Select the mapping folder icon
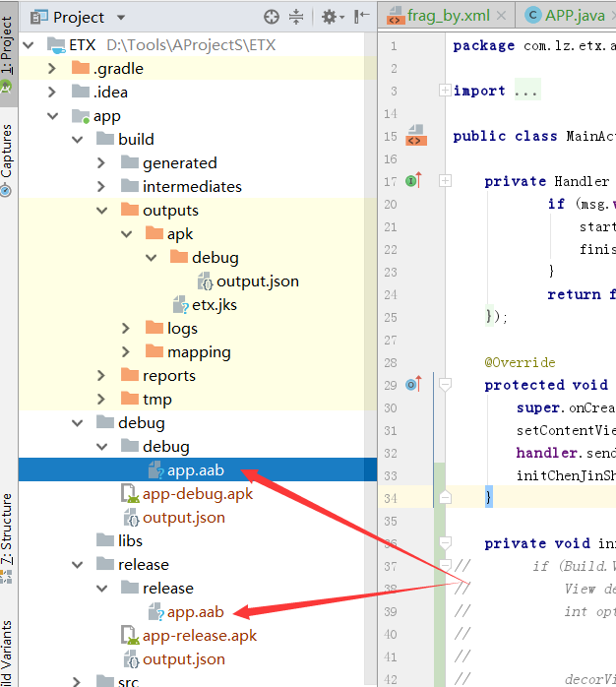 tap(154, 351)
